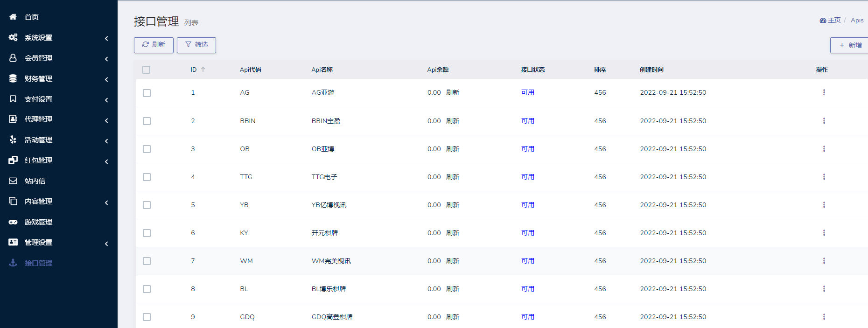Check the checkbox for the BBIN row

147,121
